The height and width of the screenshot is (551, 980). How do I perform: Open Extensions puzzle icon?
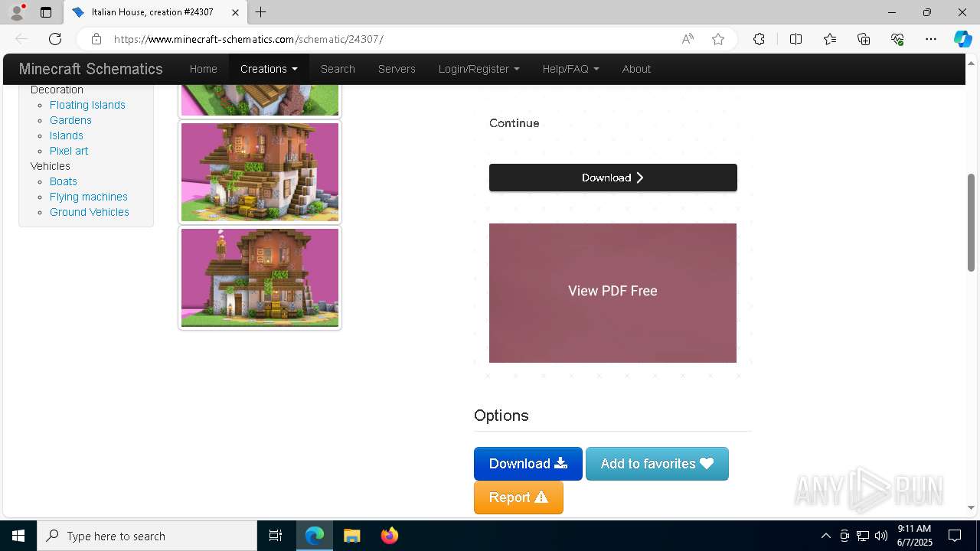(x=759, y=39)
